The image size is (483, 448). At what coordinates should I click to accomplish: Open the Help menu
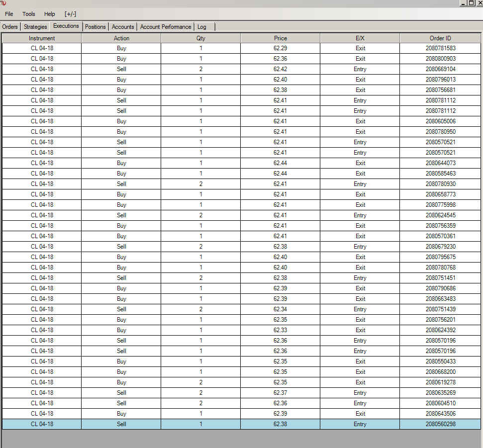pyautogui.click(x=49, y=14)
